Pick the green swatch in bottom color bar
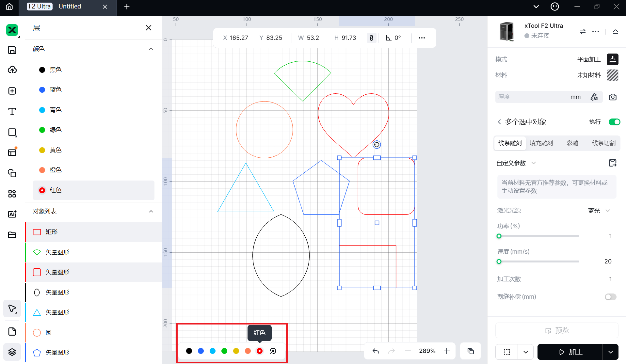 pos(224,351)
